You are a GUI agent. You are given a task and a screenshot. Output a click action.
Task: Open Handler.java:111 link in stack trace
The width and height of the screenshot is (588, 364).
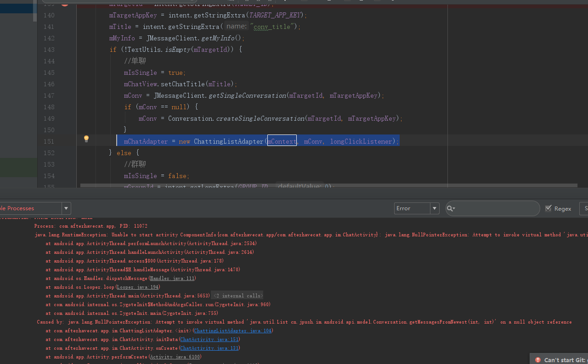tap(172, 278)
